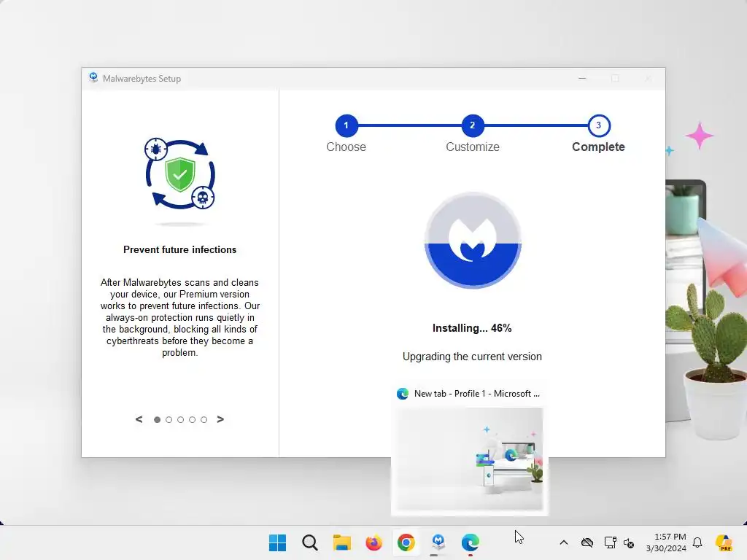Click the Choose step label
This screenshot has height=560, width=747.
347,147
